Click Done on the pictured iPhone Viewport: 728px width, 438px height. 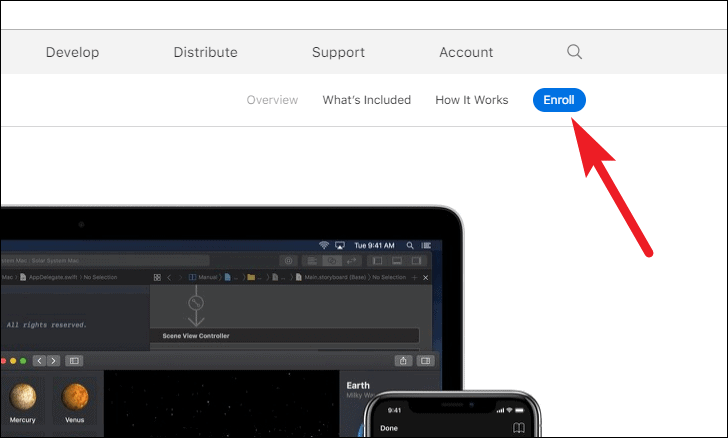(389, 428)
